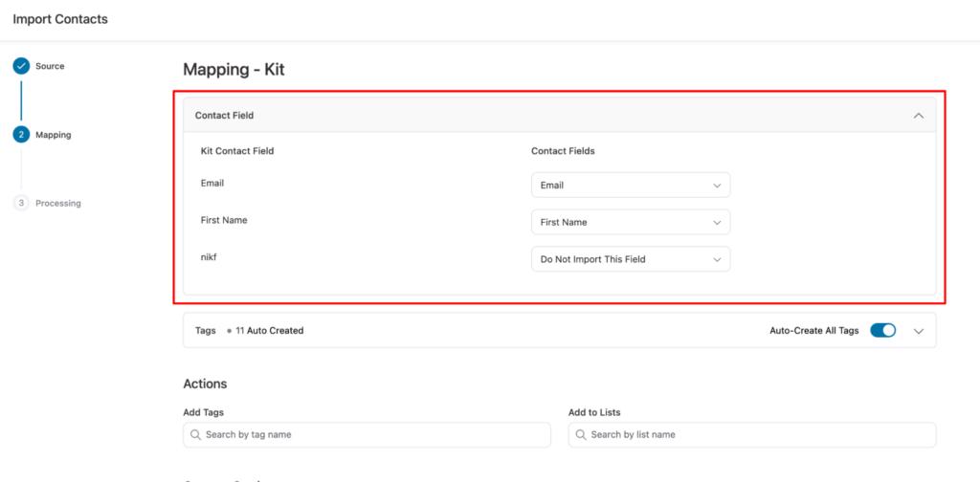The height and width of the screenshot is (482, 980).
Task: Go to the Source step label
Action: 50,66
